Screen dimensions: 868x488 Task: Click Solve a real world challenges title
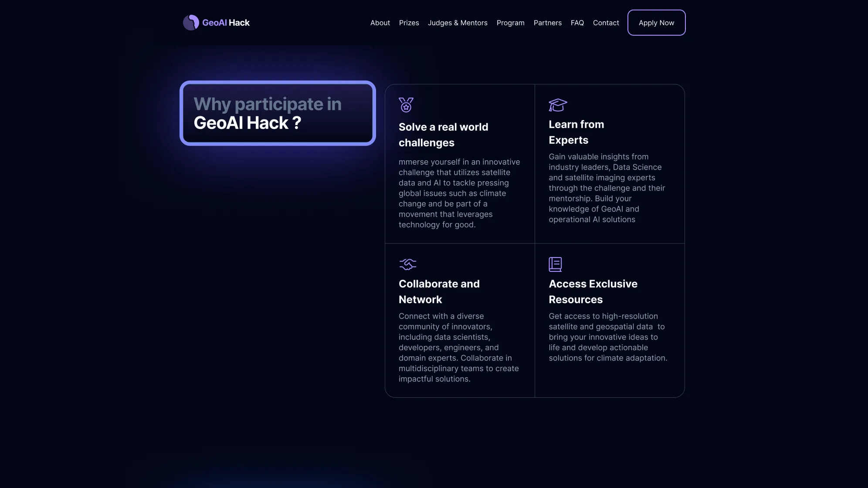(443, 135)
